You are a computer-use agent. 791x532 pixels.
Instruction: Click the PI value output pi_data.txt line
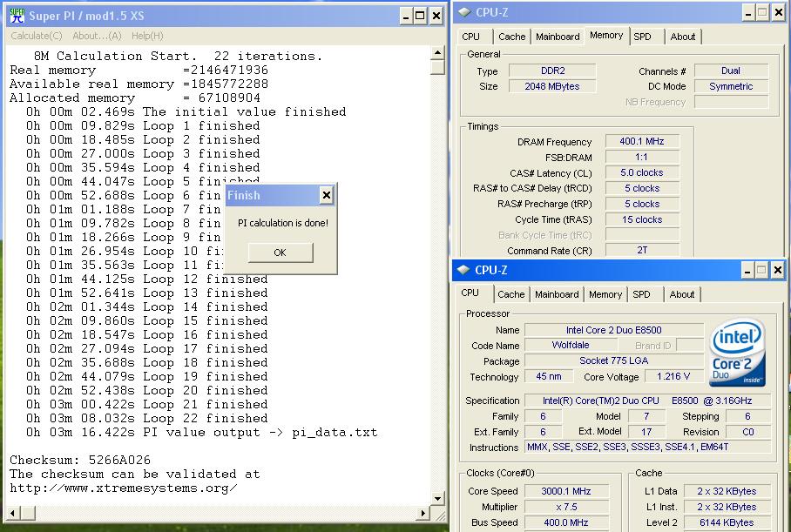tap(202, 433)
